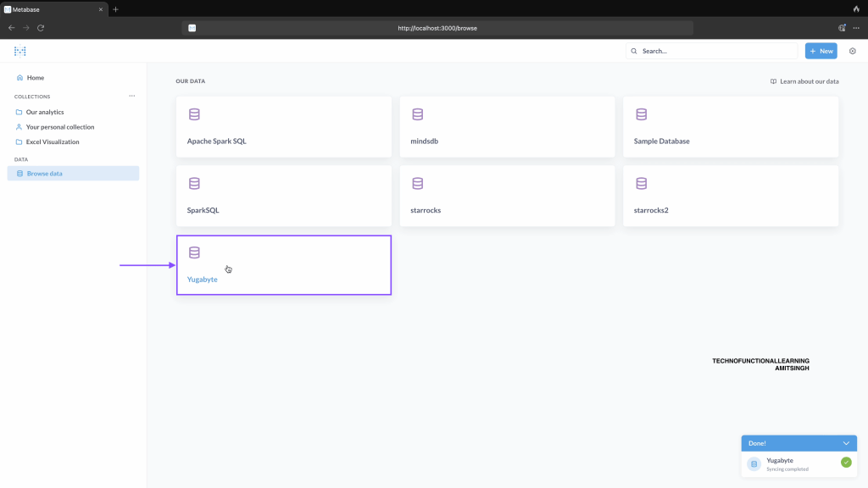This screenshot has height=488, width=868.
Task: Click the Sample Database icon
Action: click(641, 114)
